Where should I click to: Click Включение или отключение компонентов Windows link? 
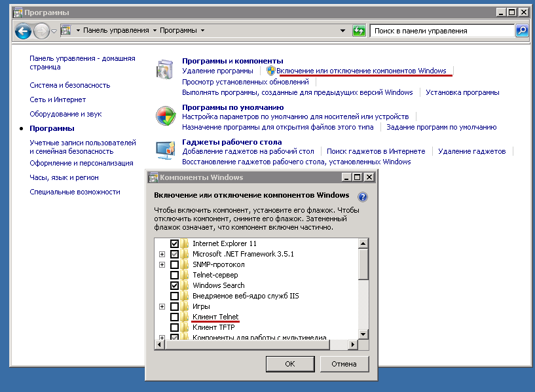pos(361,71)
